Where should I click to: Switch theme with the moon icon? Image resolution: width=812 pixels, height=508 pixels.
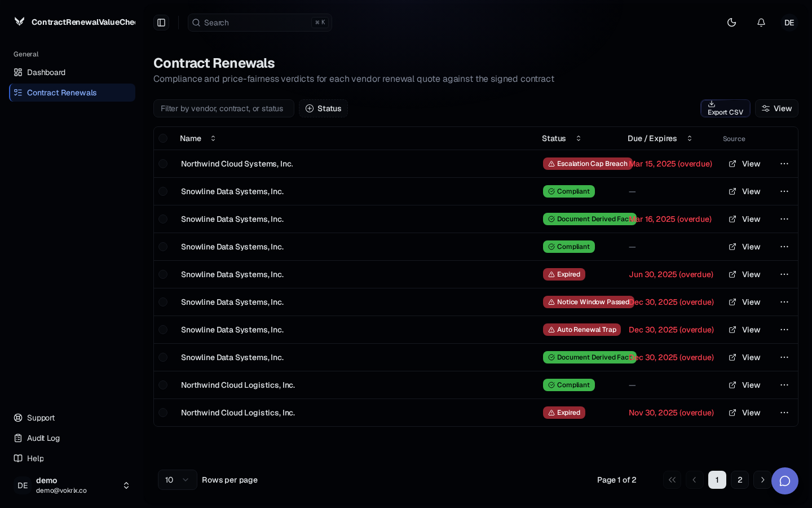point(732,23)
